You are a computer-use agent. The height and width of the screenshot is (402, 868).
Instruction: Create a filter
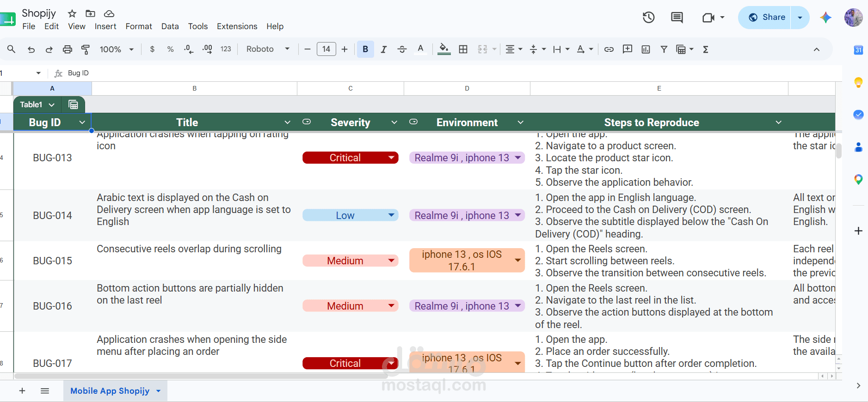[664, 49]
